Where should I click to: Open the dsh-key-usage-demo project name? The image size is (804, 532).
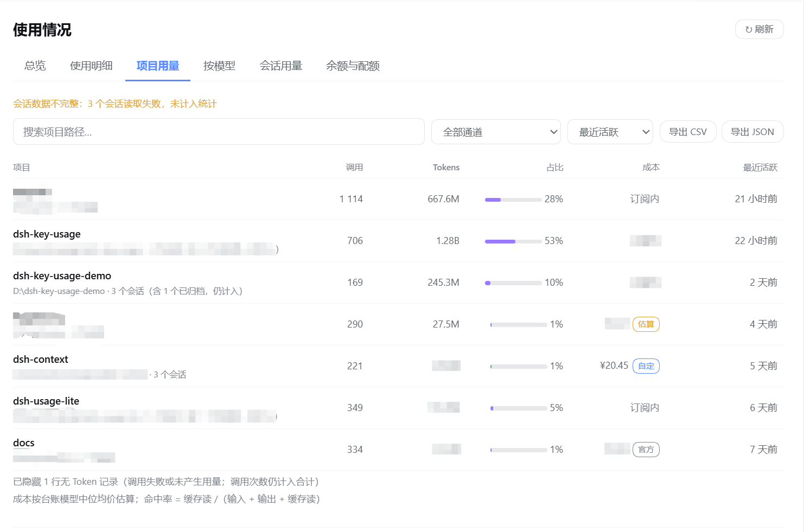pos(62,276)
